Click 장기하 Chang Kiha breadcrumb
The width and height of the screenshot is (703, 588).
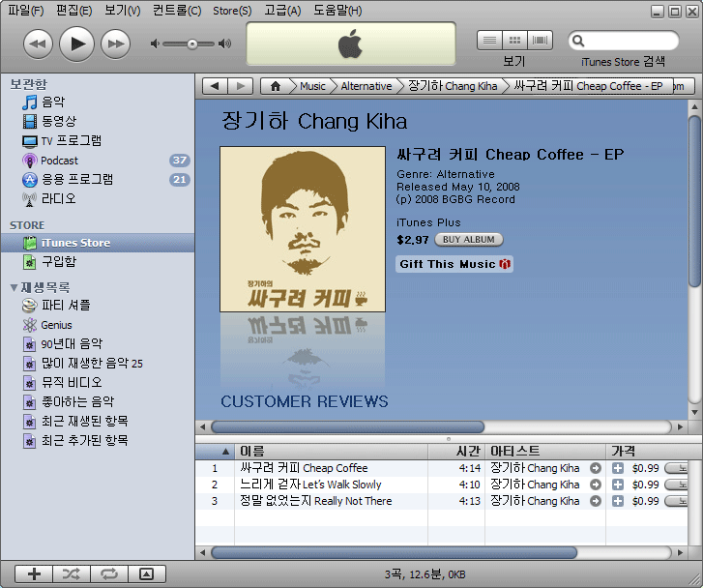(x=453, y=86)
